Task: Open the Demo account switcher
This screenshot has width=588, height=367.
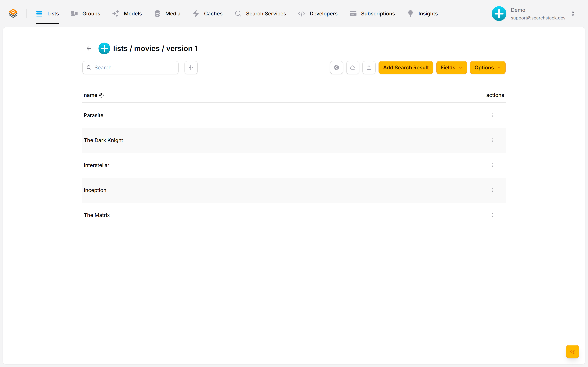Action: click(x=534, y=14)
